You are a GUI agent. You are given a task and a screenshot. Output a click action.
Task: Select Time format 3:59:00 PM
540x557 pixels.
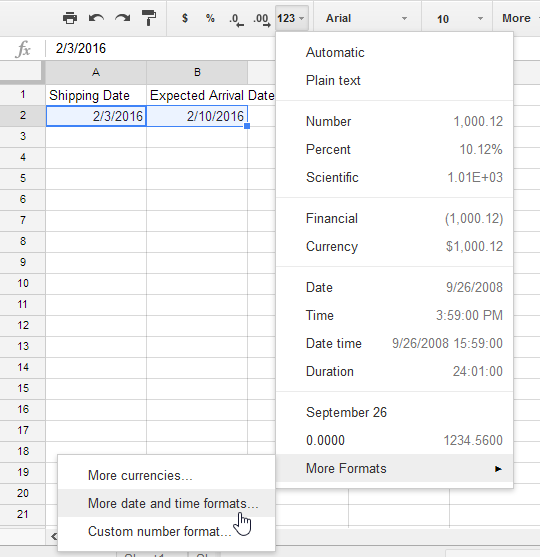tap(394, 315)
